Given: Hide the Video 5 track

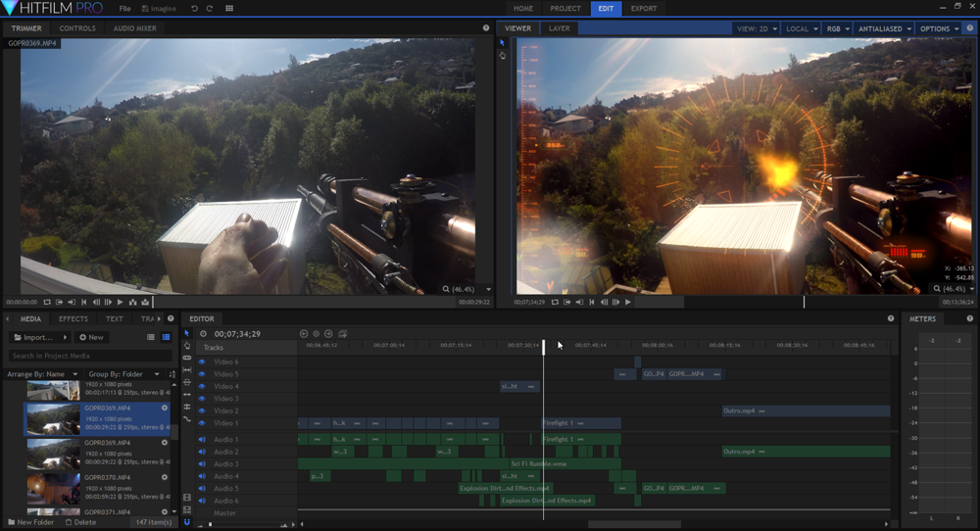Looking at the screenshot, I should click(202, 374).
